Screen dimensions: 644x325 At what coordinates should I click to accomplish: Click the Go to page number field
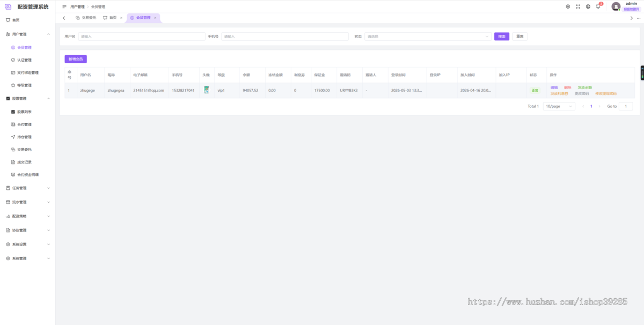[626, 106]
